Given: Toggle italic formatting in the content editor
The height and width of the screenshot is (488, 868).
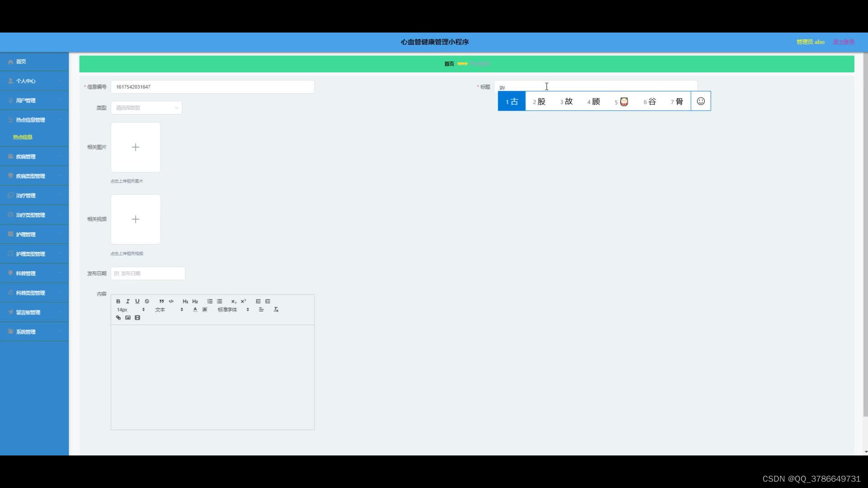Looking at the screenshot, I should 127,301.
